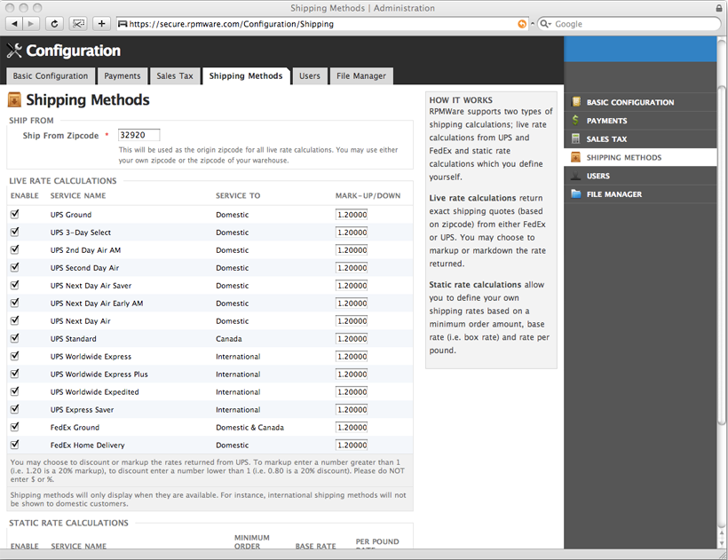
Task: Click the orange RSS reload icon in address bar
Action: (x=522, y=24)
